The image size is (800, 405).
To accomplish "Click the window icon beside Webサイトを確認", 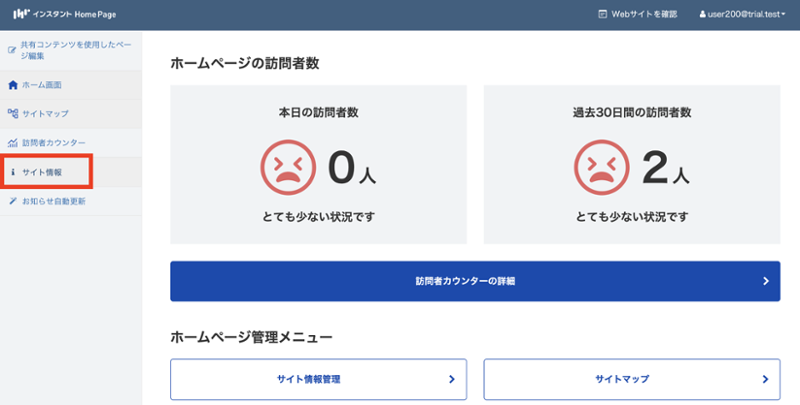I will (602, 14).
